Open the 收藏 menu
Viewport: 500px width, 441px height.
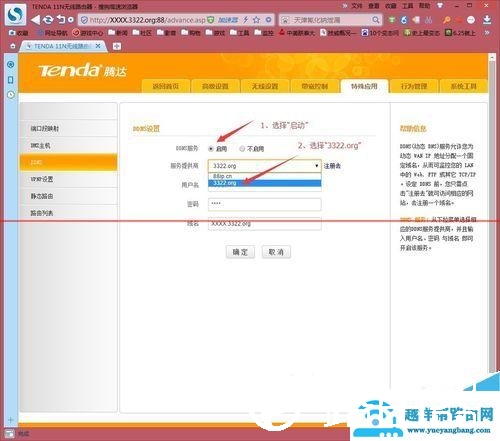point(391,6)
